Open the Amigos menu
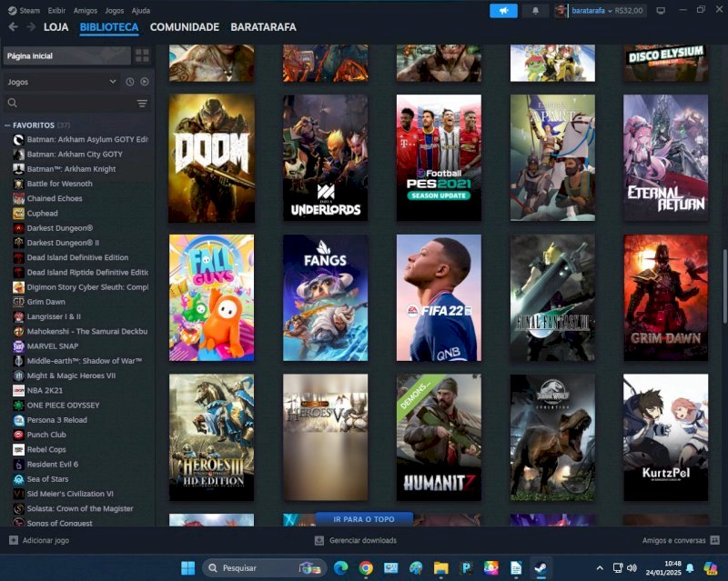 [x=86, y=10]
